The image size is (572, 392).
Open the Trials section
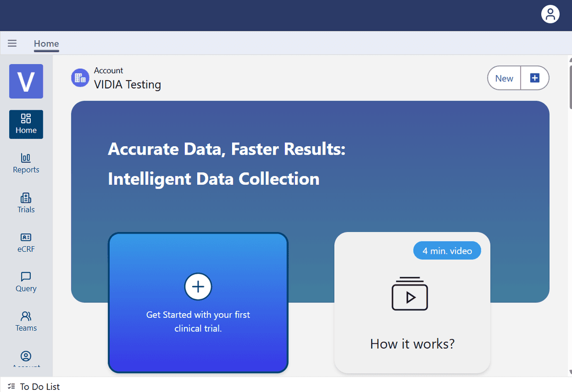[x=26, y=203]
